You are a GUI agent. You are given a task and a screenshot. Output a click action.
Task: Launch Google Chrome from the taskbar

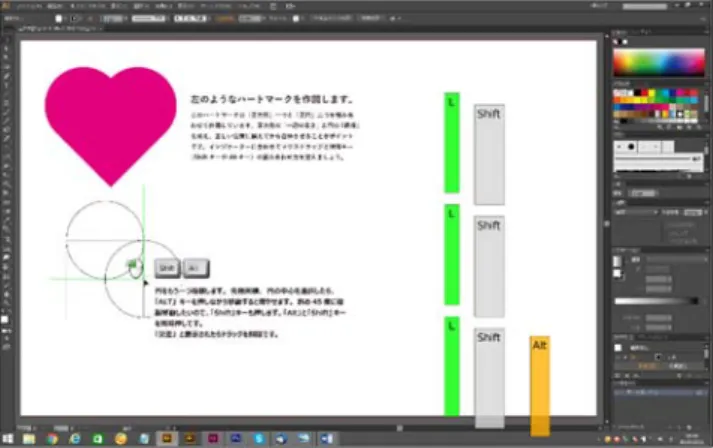(52, 439)
